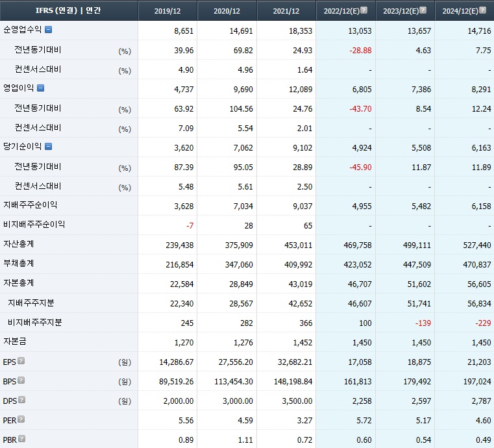Select the 자본금 row label
Image resolution: width=494 pixels, height=448 pixels.
15,342
